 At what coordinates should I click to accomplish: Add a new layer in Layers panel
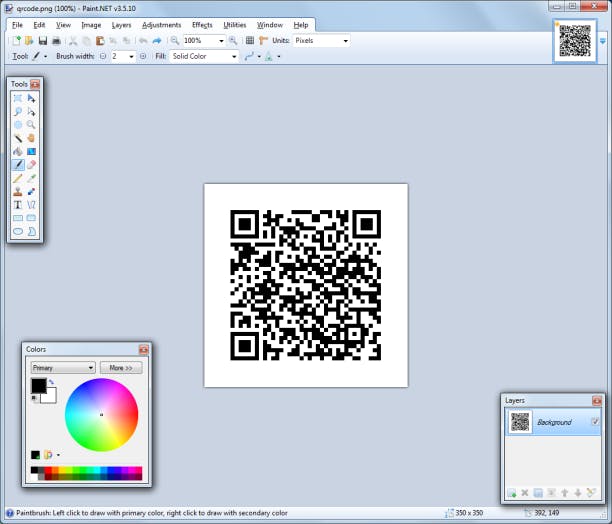coord(512,493)
